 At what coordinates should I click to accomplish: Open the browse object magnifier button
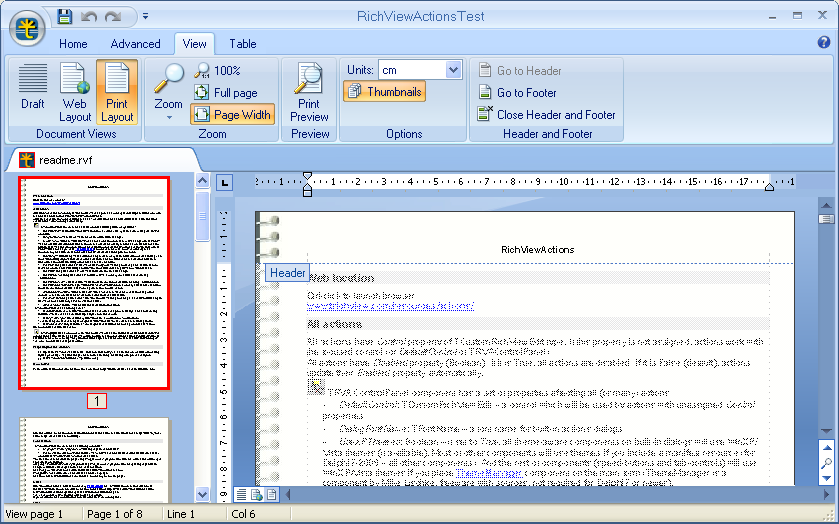click(826, 463)
